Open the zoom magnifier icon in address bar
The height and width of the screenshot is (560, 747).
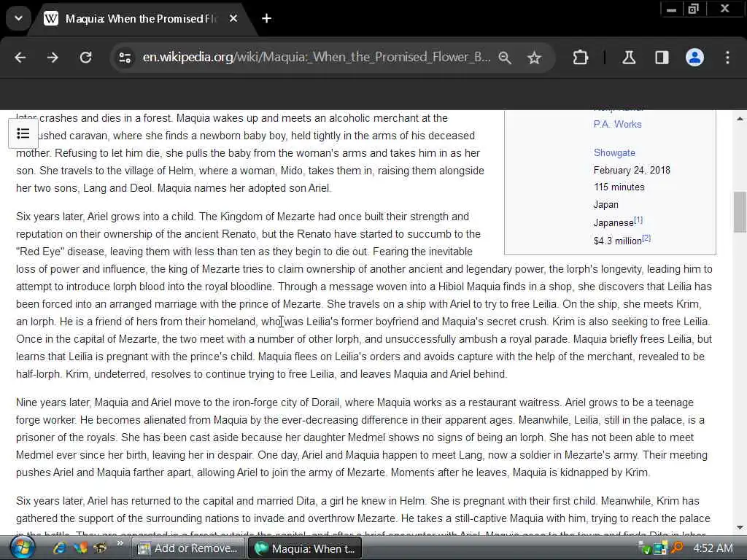pyautogui.click(x=505, y=58)
